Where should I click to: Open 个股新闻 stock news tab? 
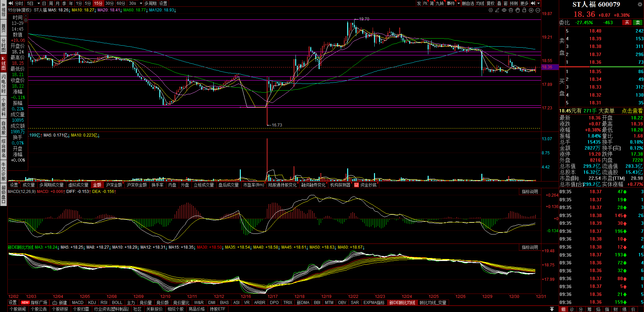(18, 309)
